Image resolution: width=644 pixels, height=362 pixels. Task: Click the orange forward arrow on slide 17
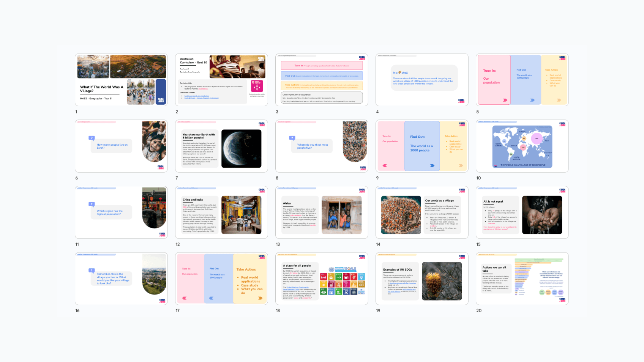pos(260,298)
